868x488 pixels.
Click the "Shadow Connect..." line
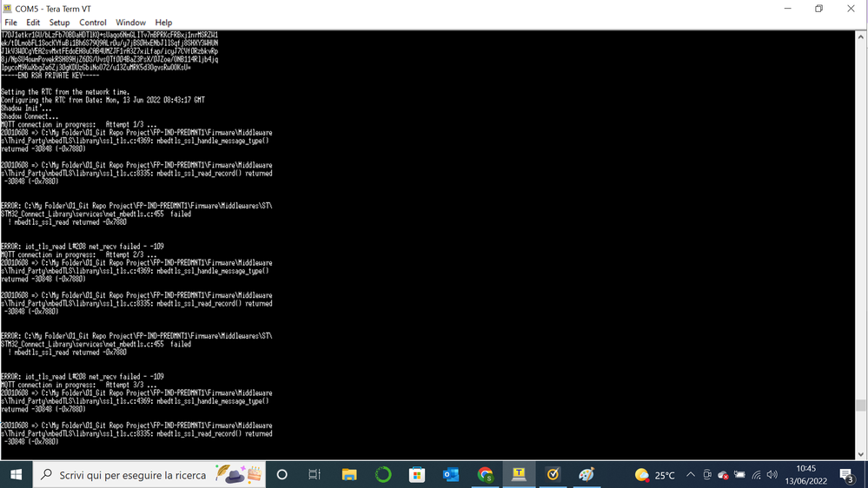tap(30, 116)
